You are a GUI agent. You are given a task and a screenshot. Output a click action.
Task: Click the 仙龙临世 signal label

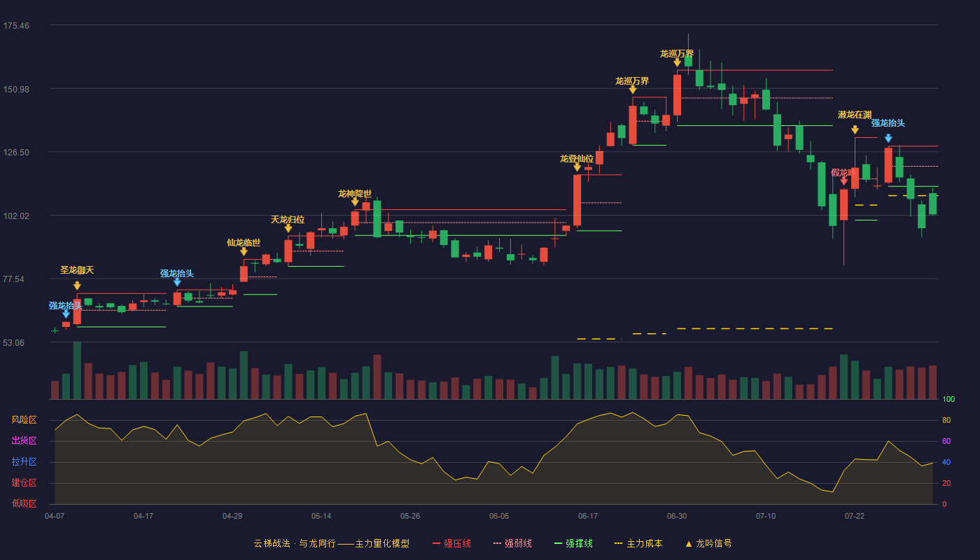click(244, 243)
